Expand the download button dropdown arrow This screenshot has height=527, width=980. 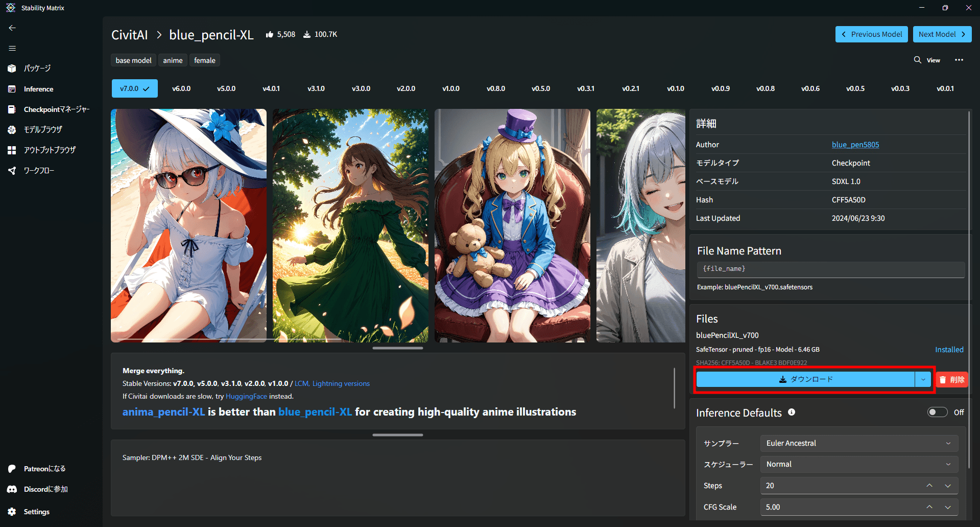923,379
